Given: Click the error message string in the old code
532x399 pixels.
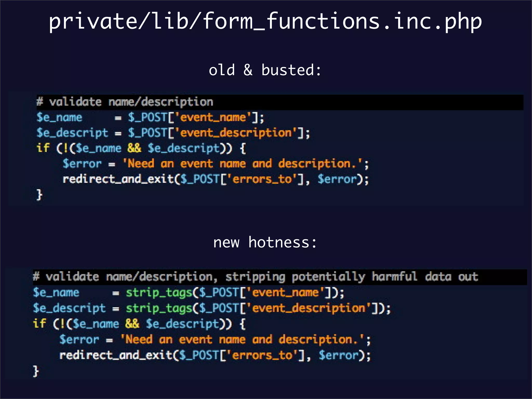Looking at the screenshot, I should [242, 164].
